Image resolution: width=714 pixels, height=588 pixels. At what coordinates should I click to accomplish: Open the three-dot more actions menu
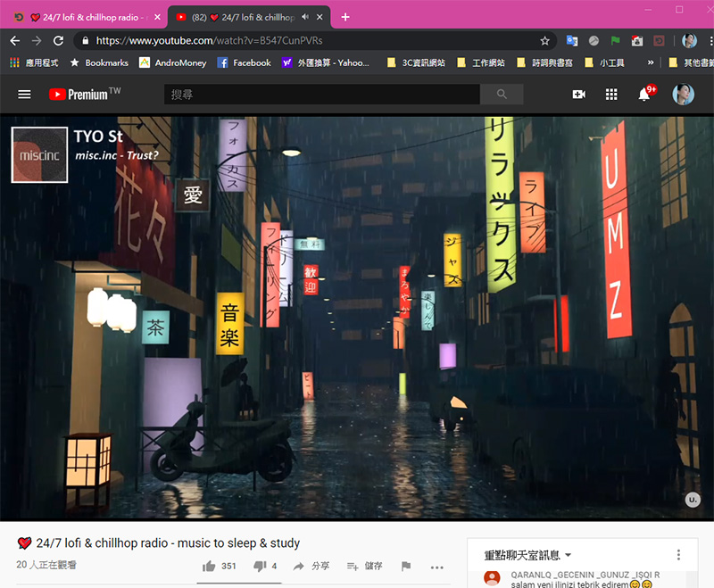click(436, 567)
